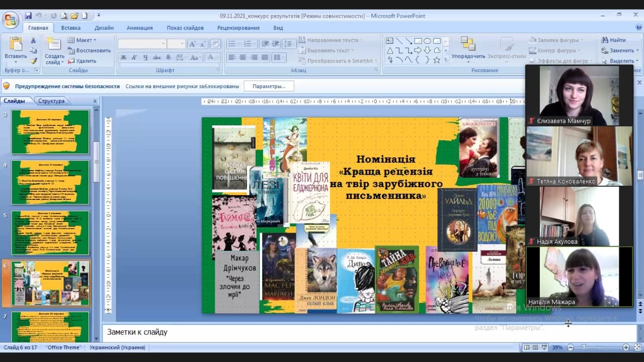Click the Paste clipboard icon
644x362 pixels.
16,44
